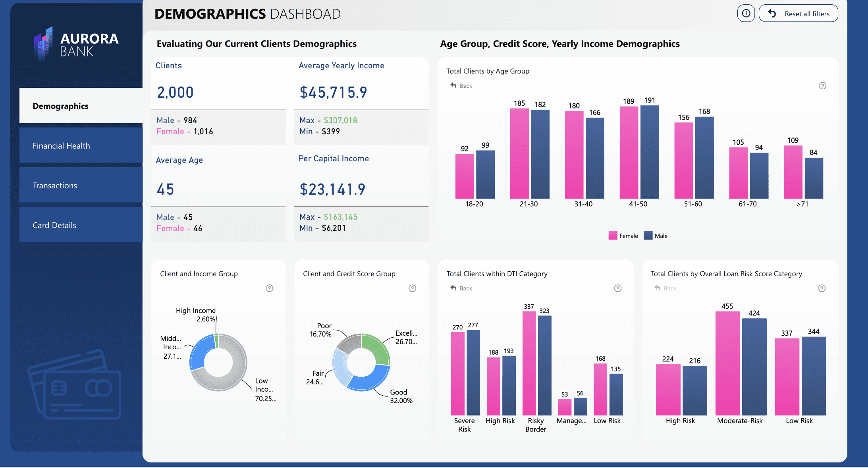
Task: Select the female Moderate-Risk bar labeled 455
Action: (x=727, y=363)
